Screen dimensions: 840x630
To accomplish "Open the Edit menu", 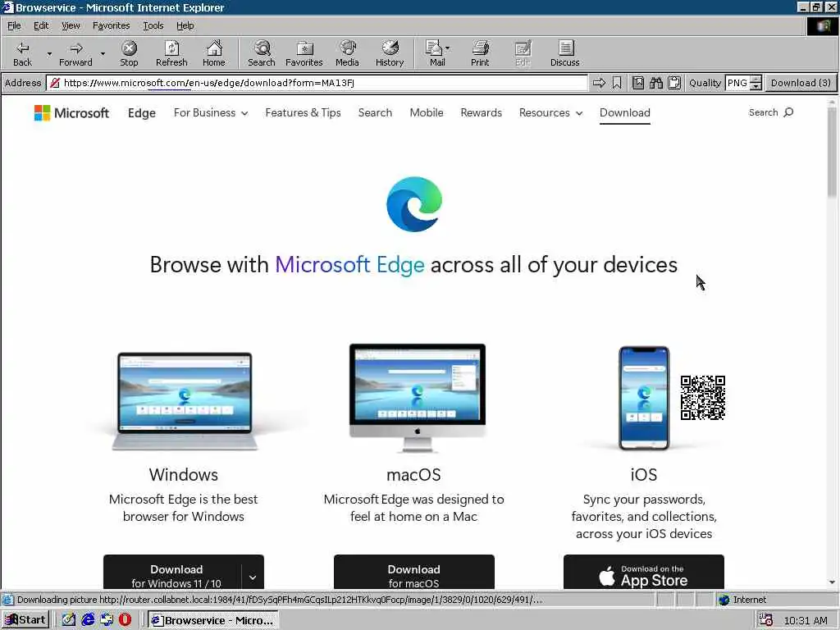I will (41, 25).
